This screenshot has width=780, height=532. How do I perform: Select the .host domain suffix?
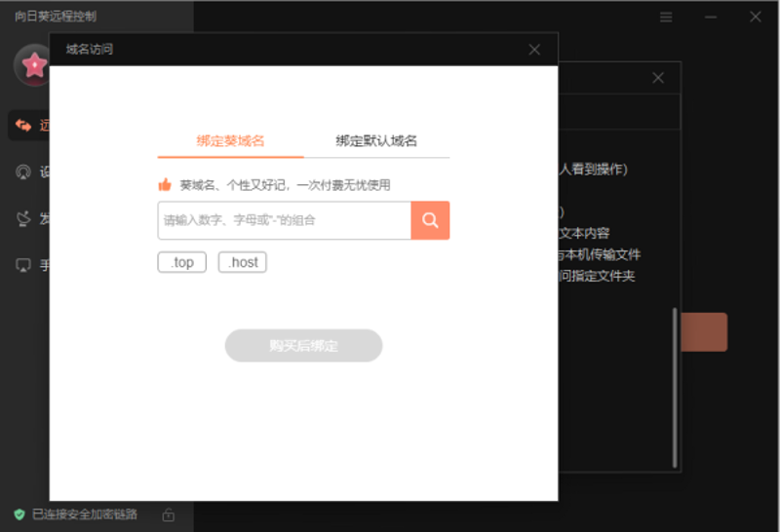coord(242,262)
